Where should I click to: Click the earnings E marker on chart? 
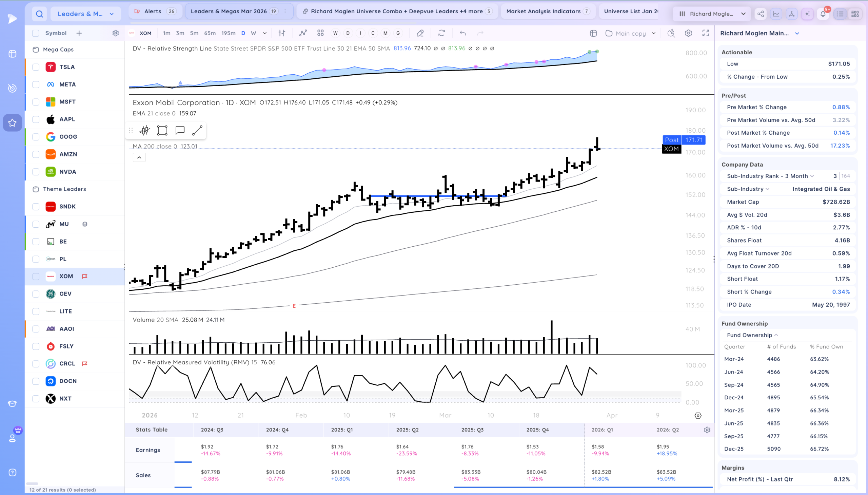[x=294, y=306]
